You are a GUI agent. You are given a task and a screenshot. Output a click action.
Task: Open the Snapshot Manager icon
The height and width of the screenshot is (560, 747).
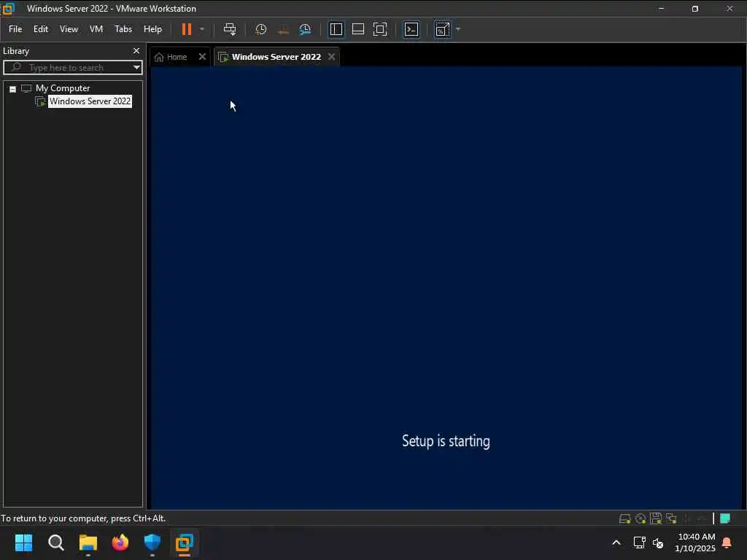coord(305,29)
